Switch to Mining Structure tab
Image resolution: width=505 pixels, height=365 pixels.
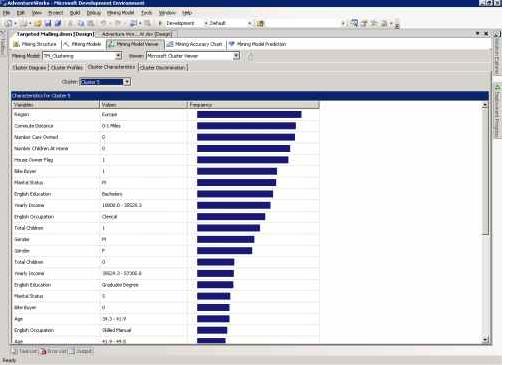pos(35,44)
